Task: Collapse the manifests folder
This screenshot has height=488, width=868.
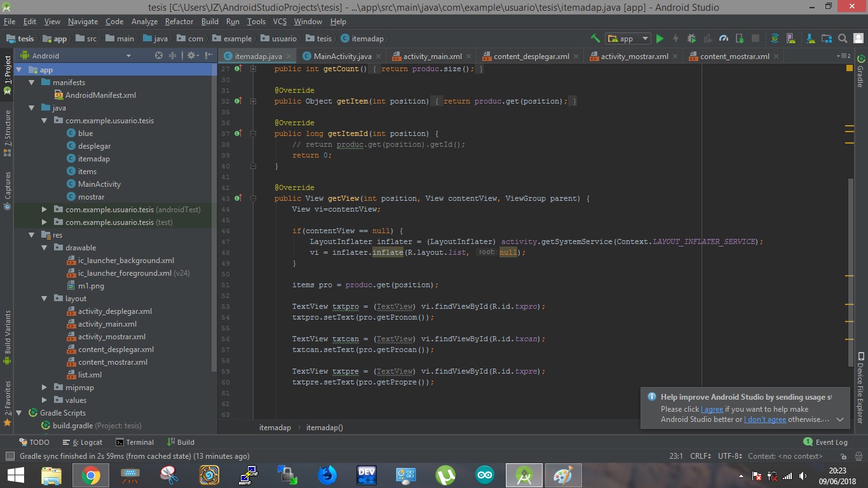Action: coord(31,83)
